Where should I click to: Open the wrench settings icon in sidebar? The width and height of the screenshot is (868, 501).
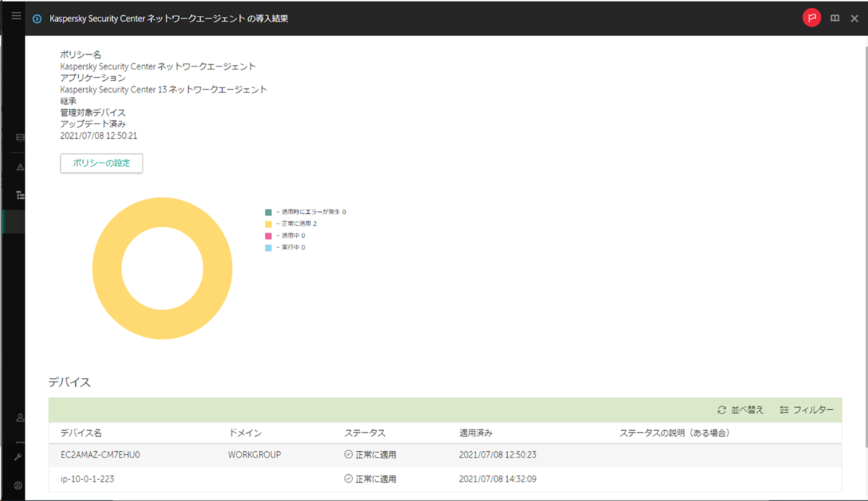[x=19, y=457]
